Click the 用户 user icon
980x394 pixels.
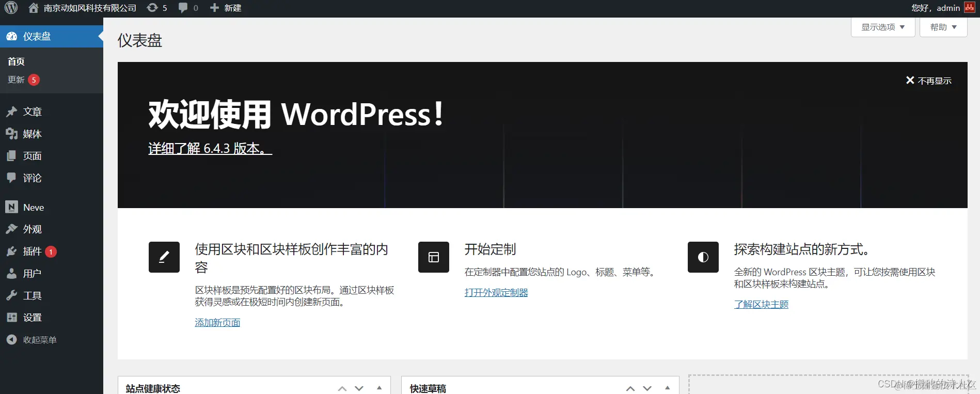(x=11, y=273)
